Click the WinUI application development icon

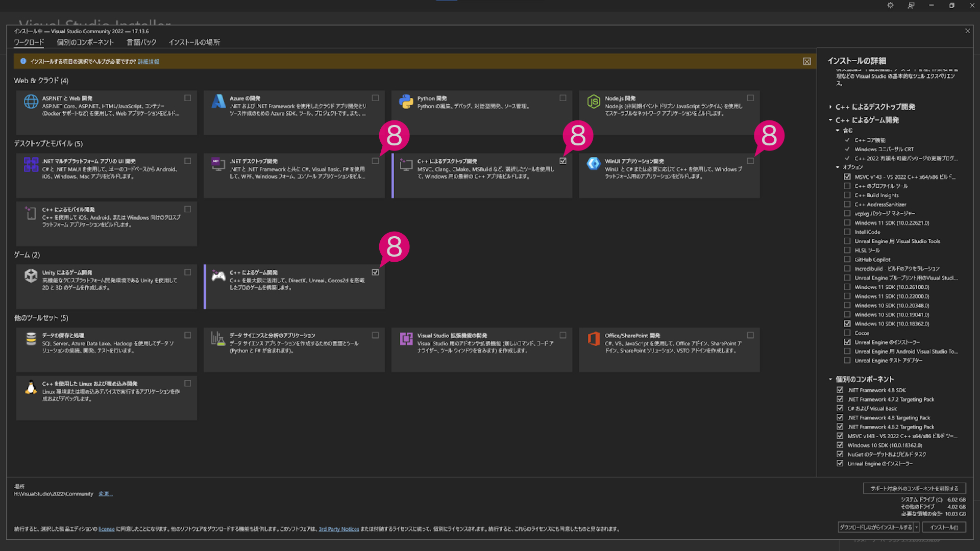(x=594, y=164)
